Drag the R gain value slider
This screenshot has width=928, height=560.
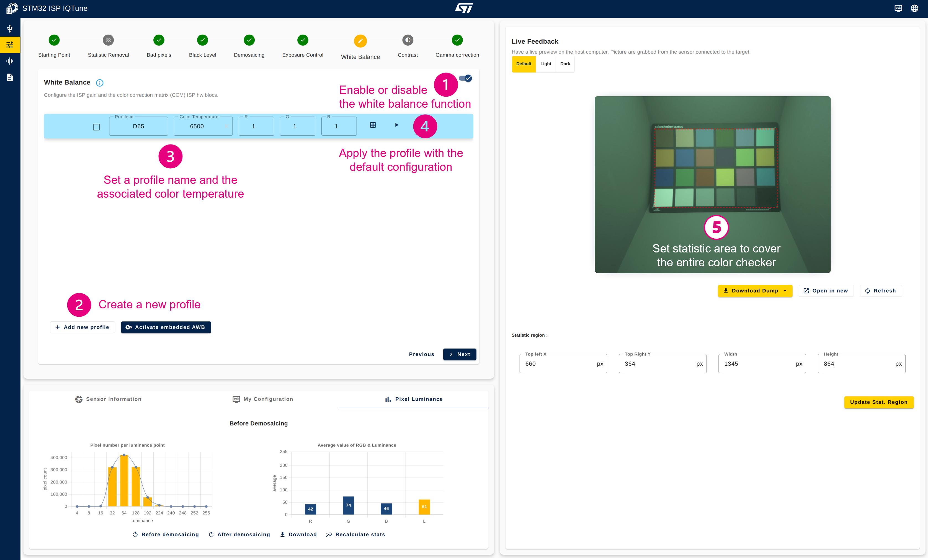(255, 126)
